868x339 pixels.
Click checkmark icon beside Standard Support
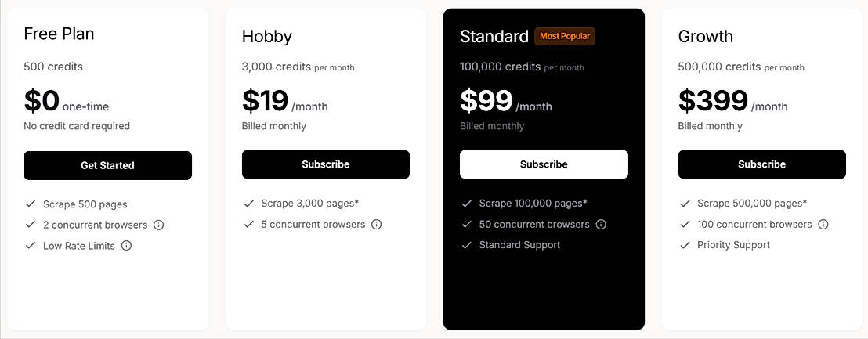tap(467, 245)
